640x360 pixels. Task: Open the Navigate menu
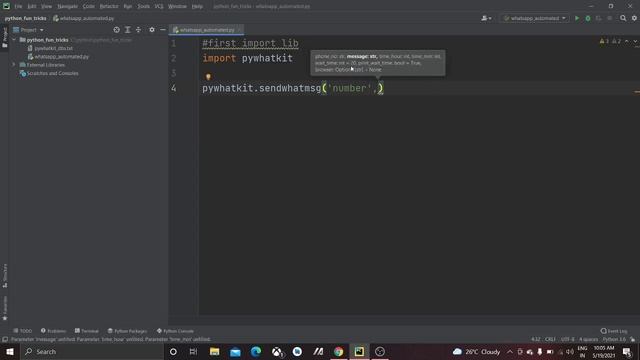click(x=67, y=6)
